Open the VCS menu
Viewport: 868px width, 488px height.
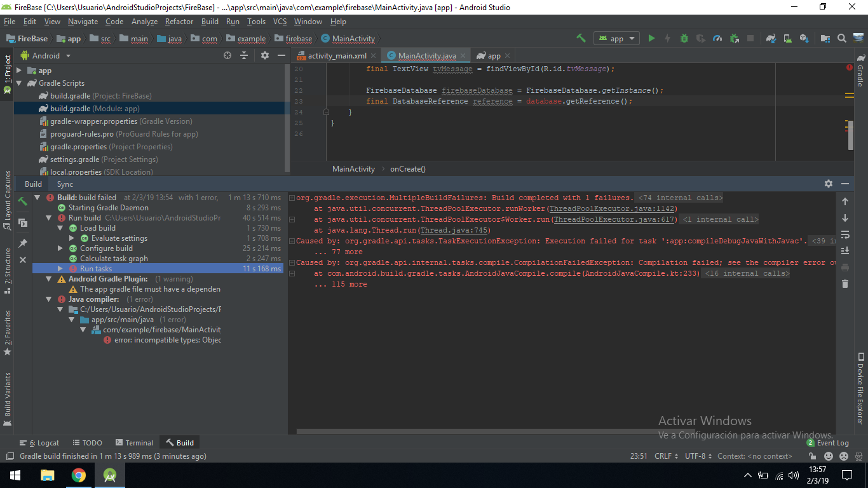click(x=280, y=21)
